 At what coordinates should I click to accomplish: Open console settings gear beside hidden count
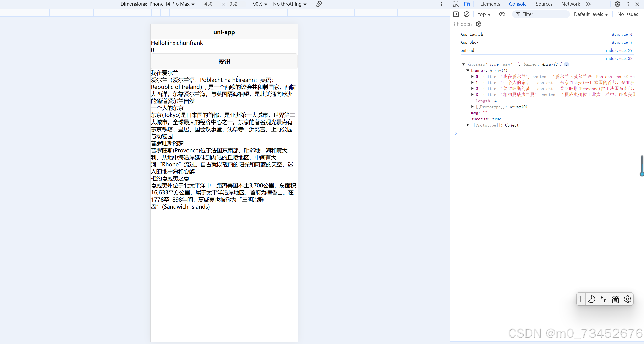(x=479, y=24)
